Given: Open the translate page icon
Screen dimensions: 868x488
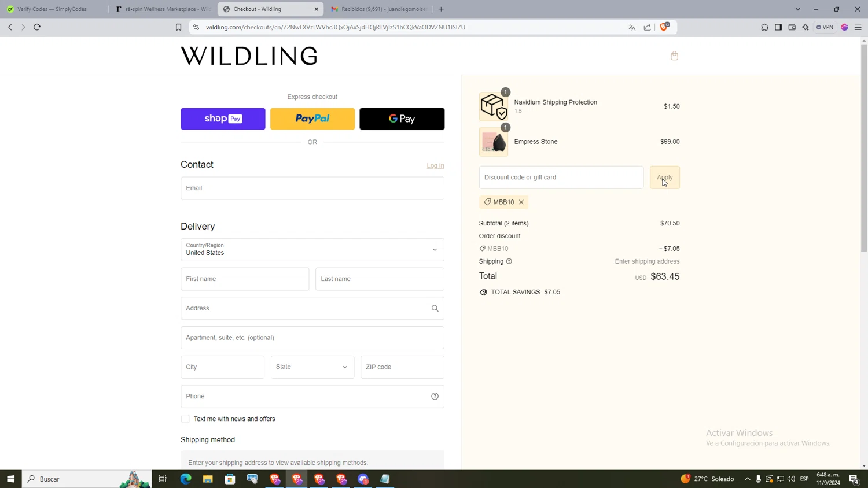Looking at the screenshot, I should point(632,27).
